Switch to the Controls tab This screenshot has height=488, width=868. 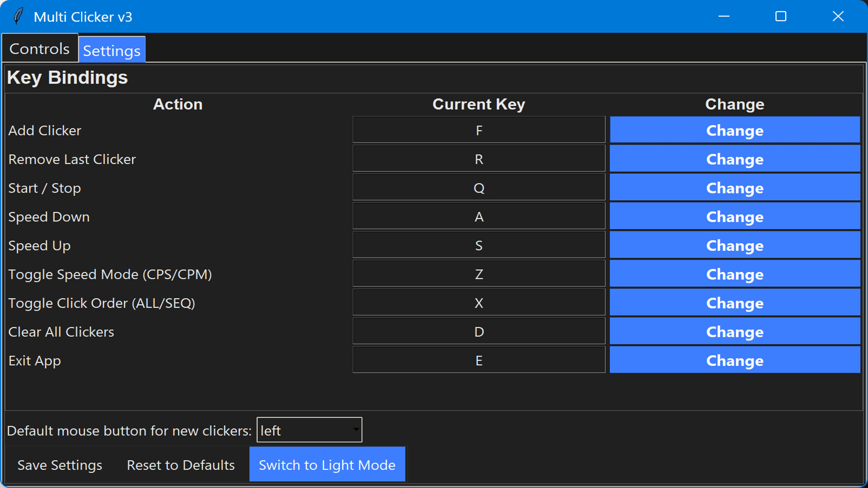pyautogui.click(x=39, y=47)
